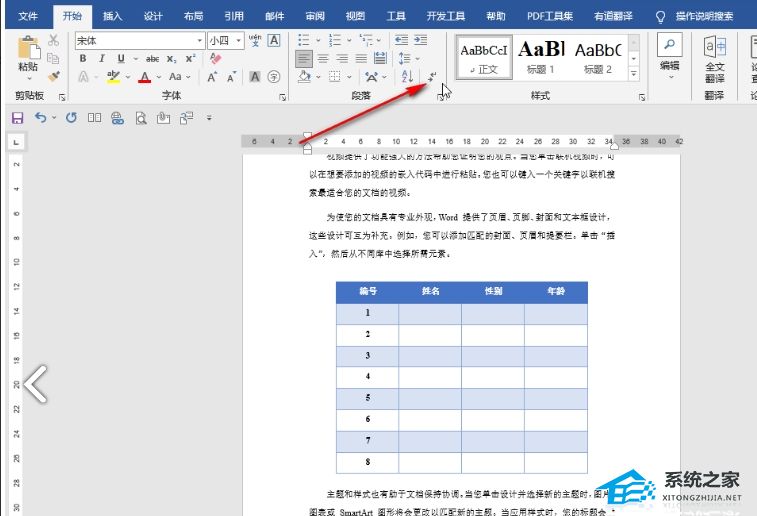
Task: Apply the red font color
Action: click(x=144, y=77)
